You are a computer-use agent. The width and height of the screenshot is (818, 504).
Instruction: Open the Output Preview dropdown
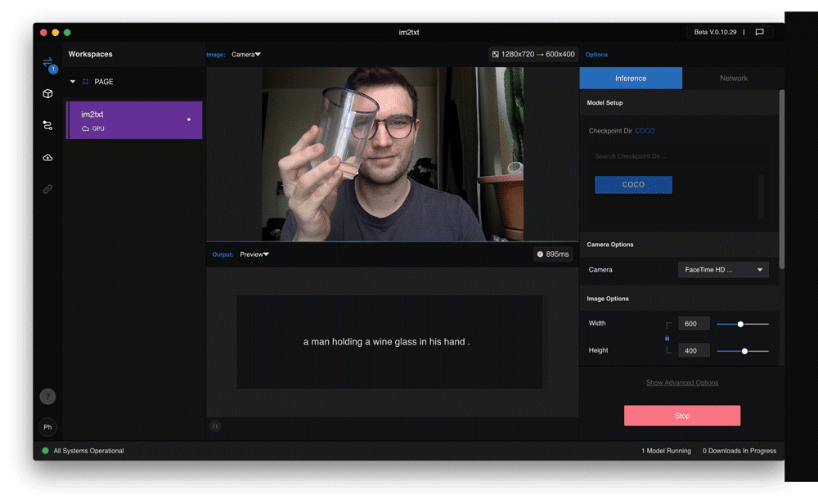click(254, 254)
